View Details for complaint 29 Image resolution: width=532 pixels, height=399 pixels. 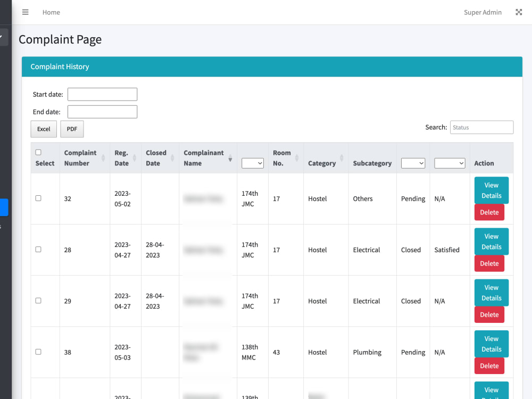click(x=491, y=293)
